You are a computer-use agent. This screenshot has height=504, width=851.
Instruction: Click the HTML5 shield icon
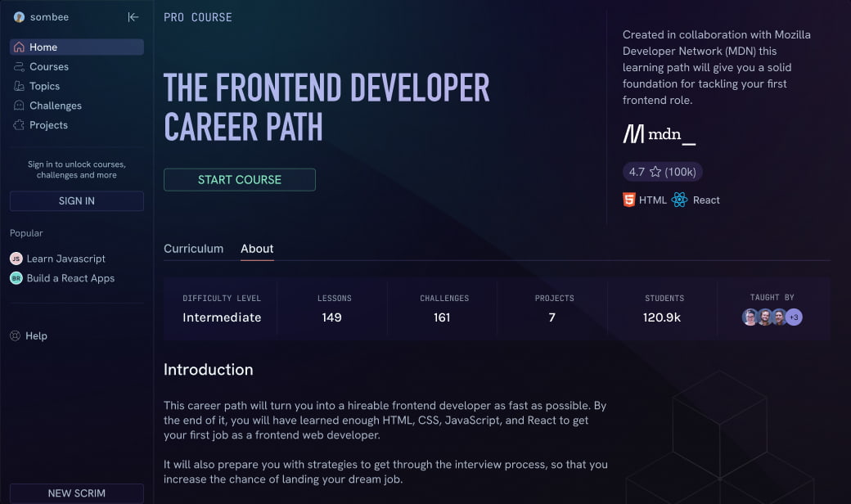point(629,200)
